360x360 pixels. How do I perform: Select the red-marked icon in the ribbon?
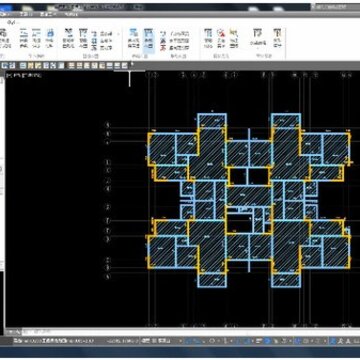tap(221, 33)
